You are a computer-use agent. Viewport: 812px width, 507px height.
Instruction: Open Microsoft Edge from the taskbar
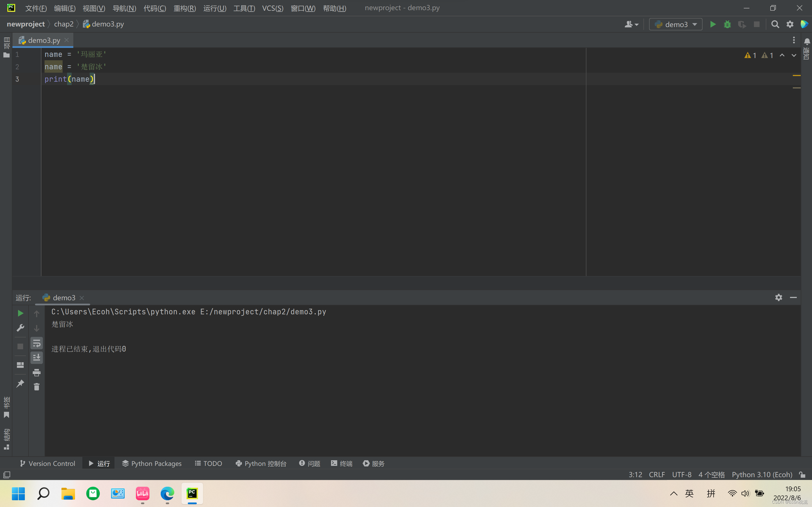tap(167, 493)
